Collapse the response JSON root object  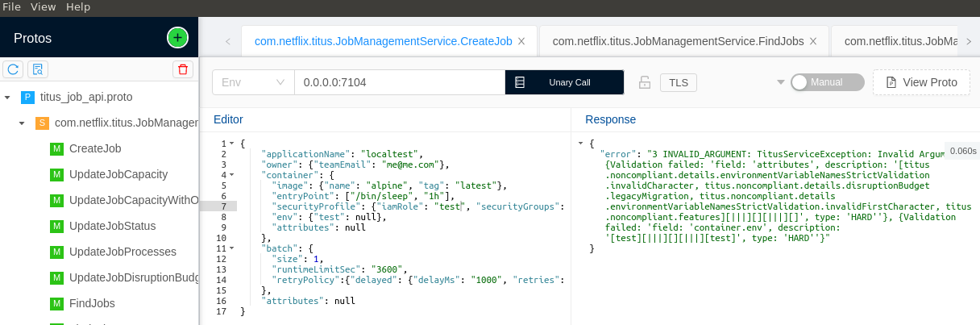coord(580,144)
